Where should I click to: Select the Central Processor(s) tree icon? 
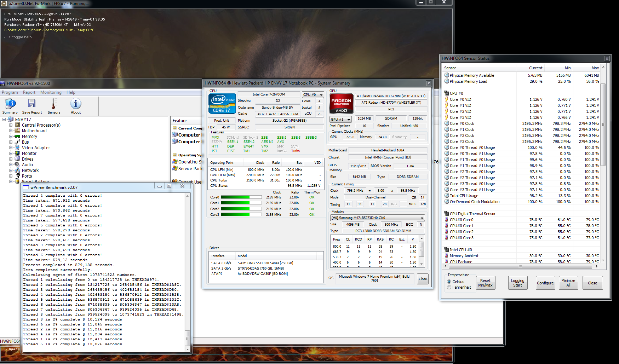[x=17, y=125]
